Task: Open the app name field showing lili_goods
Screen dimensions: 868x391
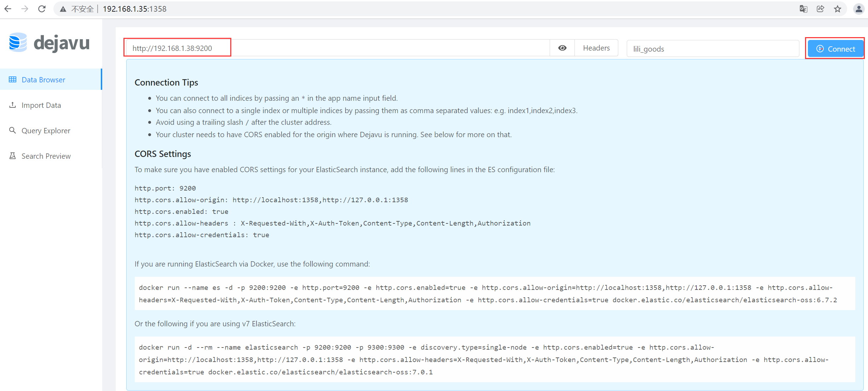Action: click(713, 48)
